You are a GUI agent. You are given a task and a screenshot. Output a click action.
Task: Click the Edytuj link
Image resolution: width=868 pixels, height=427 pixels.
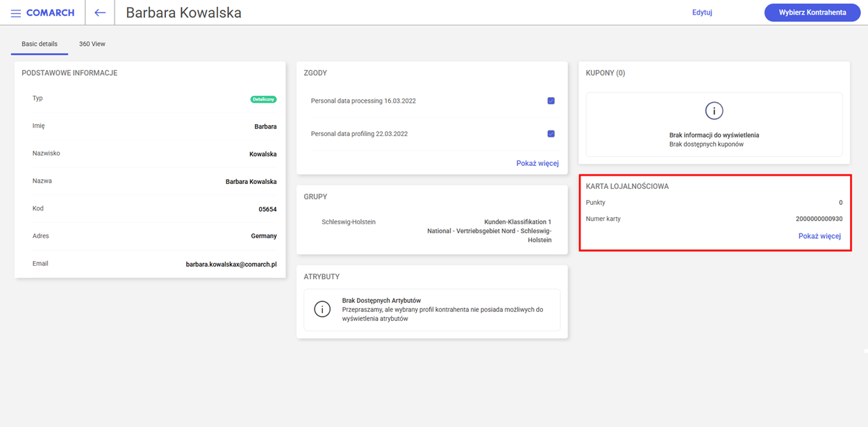click(701, 12)
